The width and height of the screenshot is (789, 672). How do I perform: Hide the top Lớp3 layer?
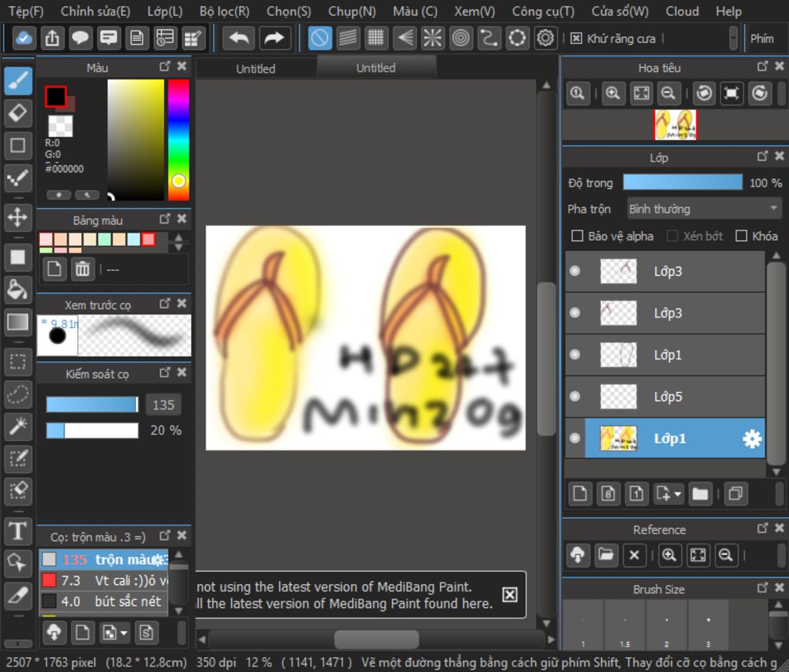coord(575,271)
